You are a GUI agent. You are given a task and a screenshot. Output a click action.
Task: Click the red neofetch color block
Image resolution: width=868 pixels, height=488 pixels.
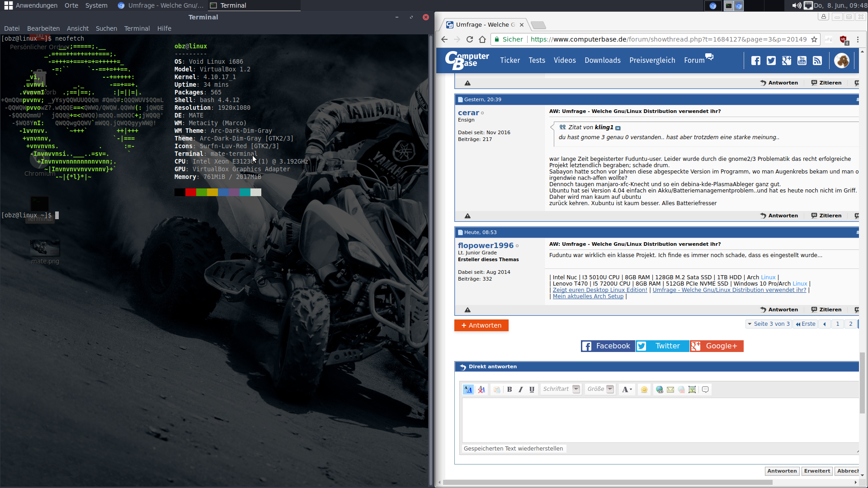point(190,192)
